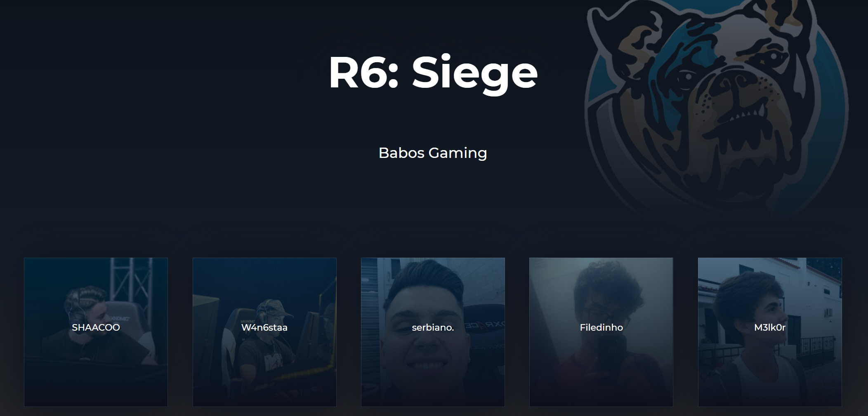Open W4n6staa player card
The image size is (868, 416).
pyautogui.click(x=264, y=332)
